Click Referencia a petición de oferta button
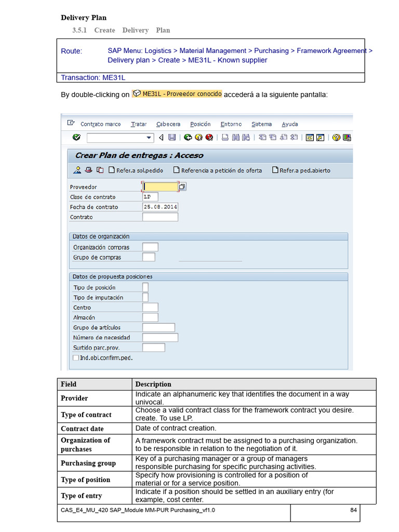This screenshot has width=399, height=532. [218, 170]
